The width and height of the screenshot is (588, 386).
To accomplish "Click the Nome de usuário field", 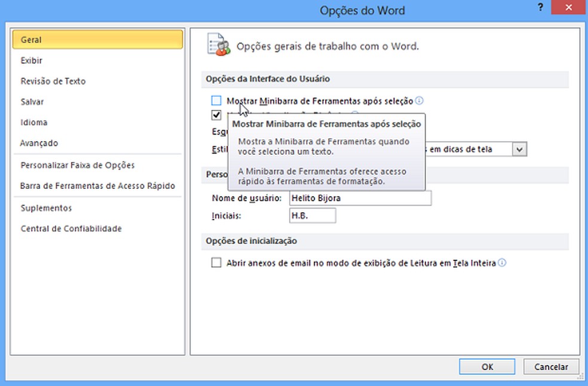I will click(360, 198).
